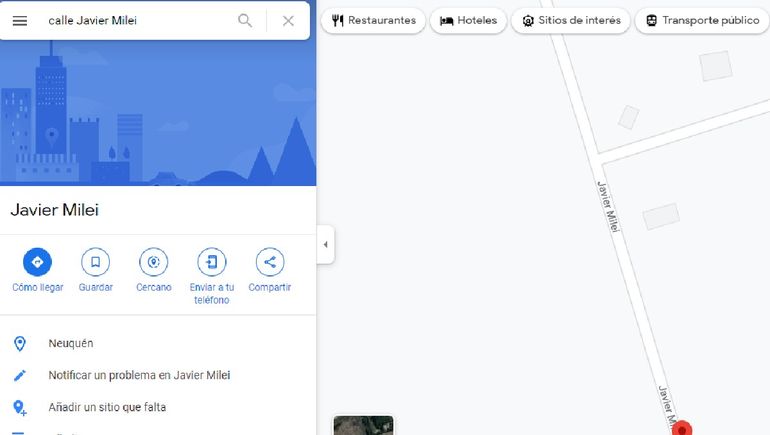
Task: Select the Sitios de interés chip
Action: pyautogui.click(x=571, y=21)
